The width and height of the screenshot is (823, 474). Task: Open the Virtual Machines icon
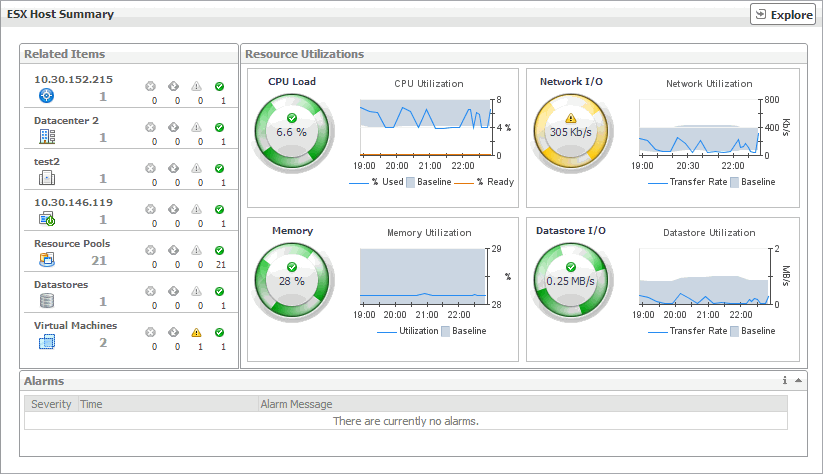(x=46, y=342)
